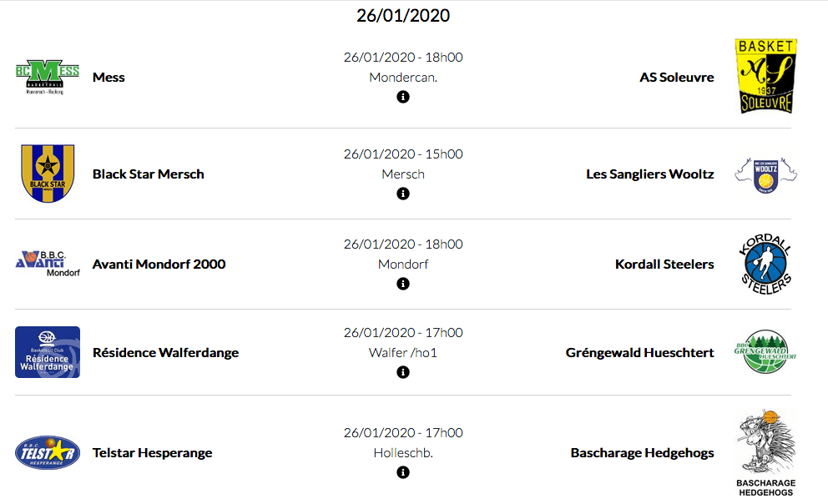The width and height of the screenshot is (828, 504).
Task: Click the 26/01/2020 date heading
Action: 403,15
